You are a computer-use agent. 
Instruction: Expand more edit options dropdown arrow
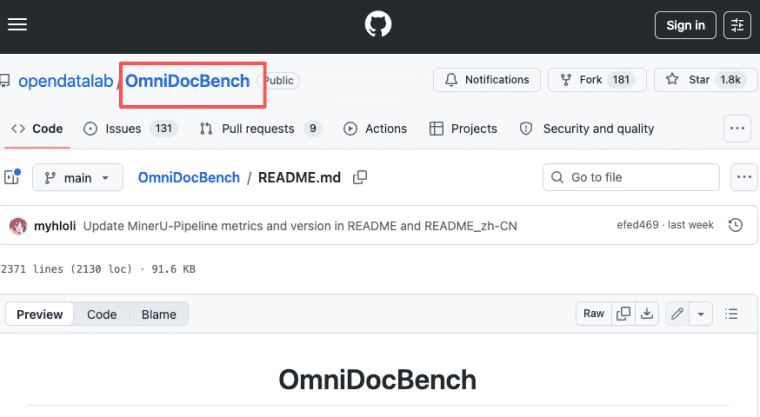700,314
